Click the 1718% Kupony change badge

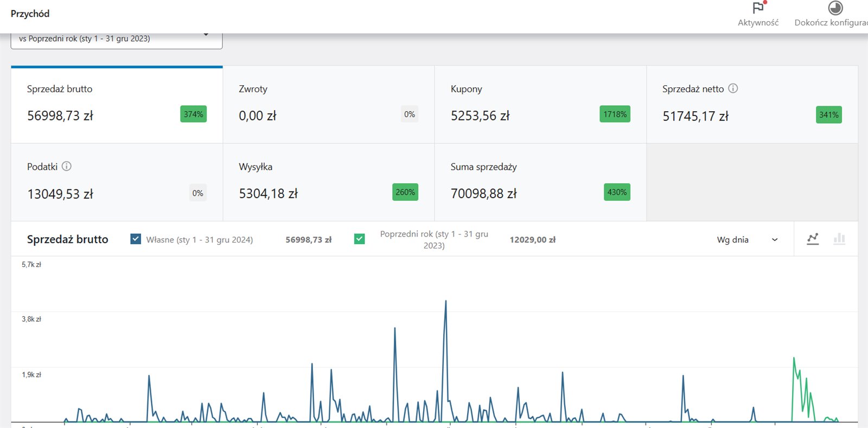click(x=615, y=114)
